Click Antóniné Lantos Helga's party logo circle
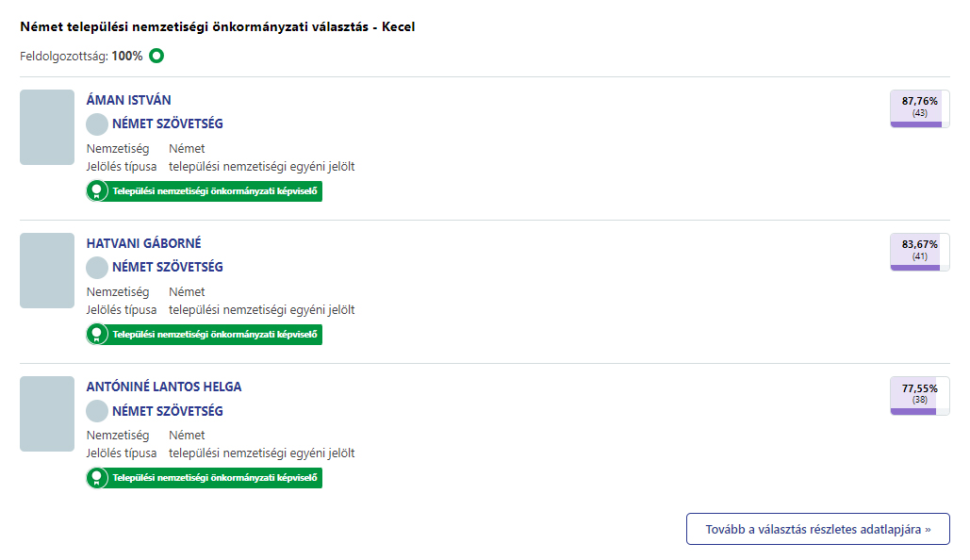This screenshot has width=970, height=560. (x=97, y=411)
